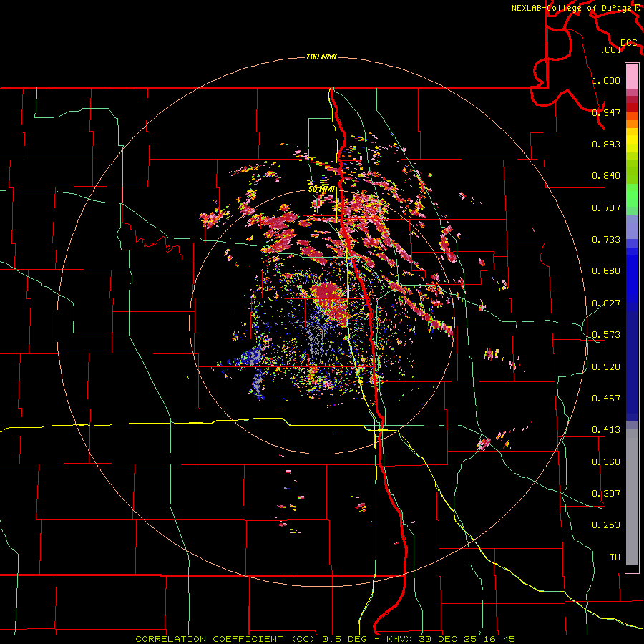The image size is (644, 644).
Task: Select the 0.947 scale value
Action: click(x=606, y=112)
